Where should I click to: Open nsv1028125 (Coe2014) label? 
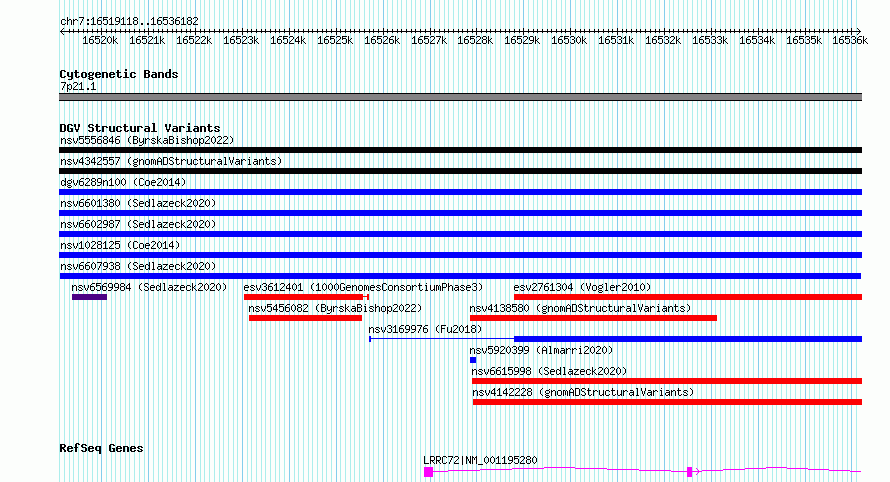pyautogui.click(x=120, y=245)
